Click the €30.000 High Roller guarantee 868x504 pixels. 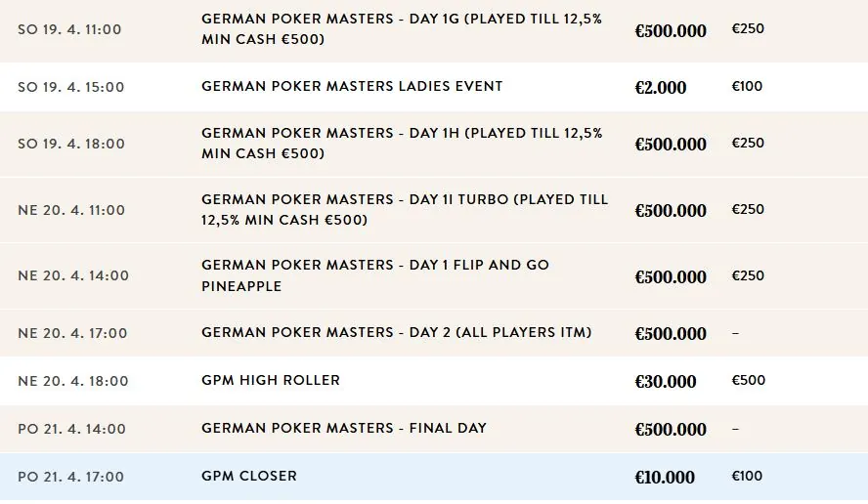tap(666, 381)
